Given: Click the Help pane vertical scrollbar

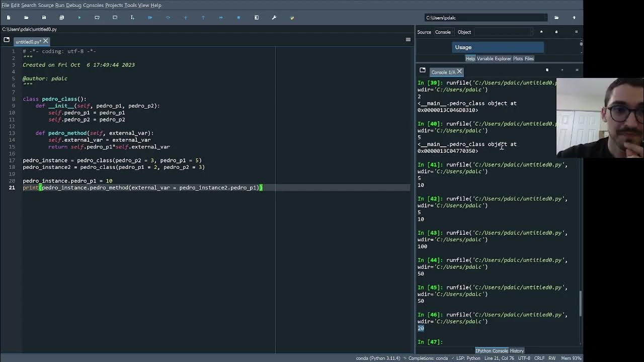Looking at the screenshot, I should coord(581,44).
